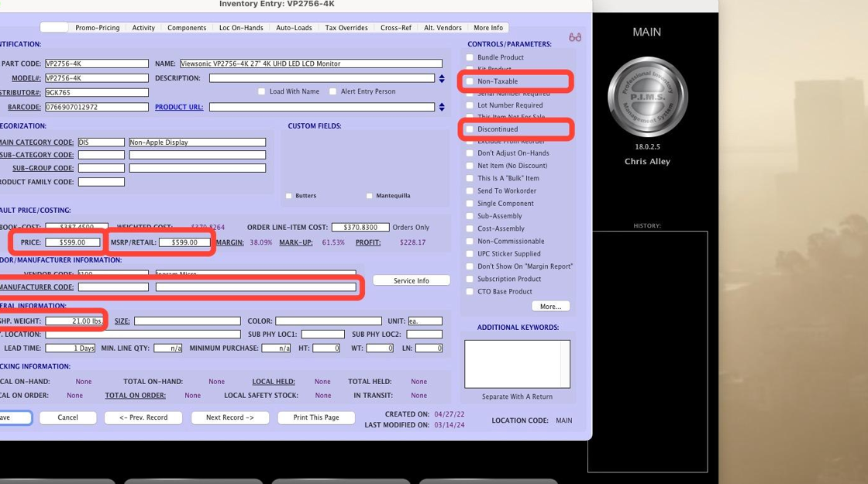Click the UNIT field showing ea.
This screenshot has height=484, width=868.
425,321
